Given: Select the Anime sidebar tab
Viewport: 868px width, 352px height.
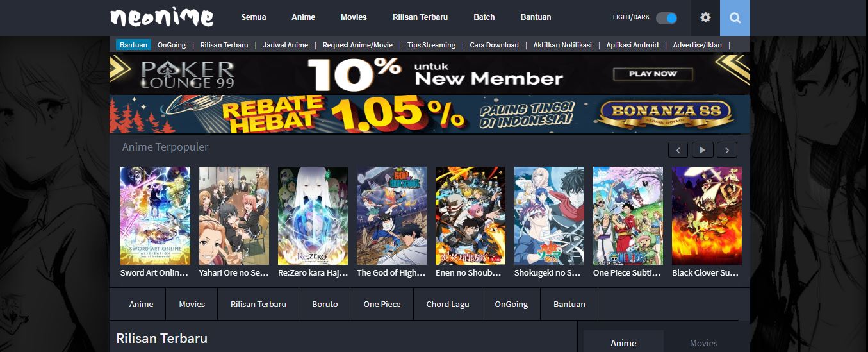Looking at the screenshot, I should pyautogui.click(x=623, y=343).
